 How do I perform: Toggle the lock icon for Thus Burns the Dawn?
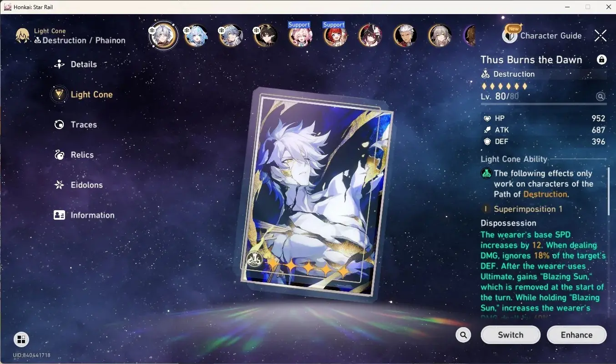point(601,60)
